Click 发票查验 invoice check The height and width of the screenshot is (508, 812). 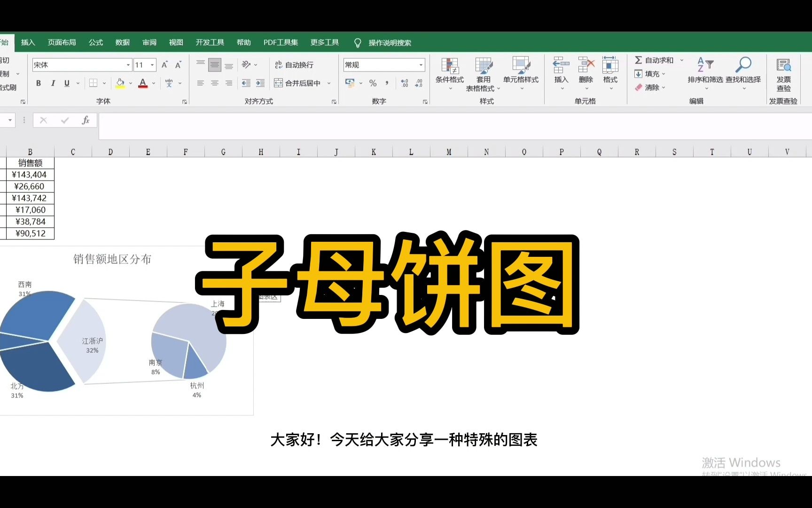coord(783,74)
